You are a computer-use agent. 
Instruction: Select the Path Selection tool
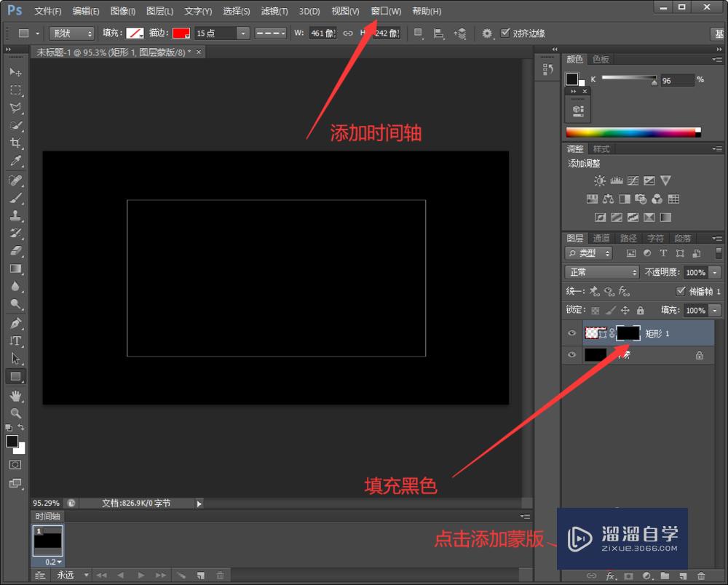point(15,359)
